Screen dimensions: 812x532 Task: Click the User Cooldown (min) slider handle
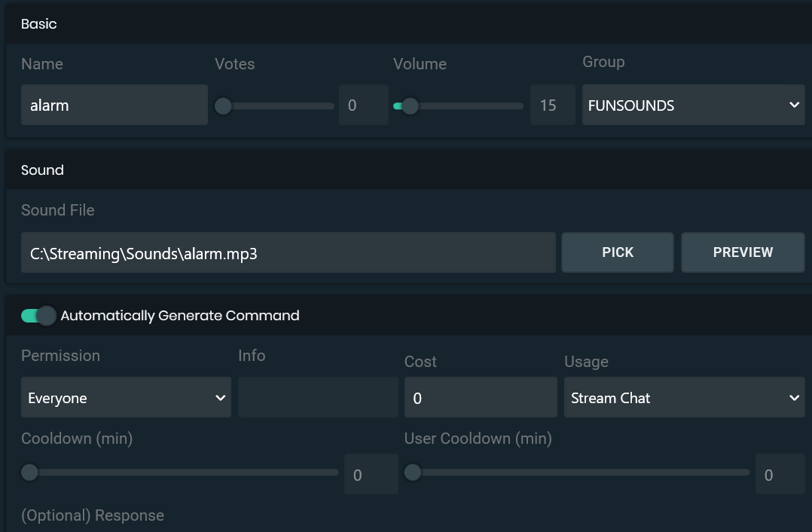coord(412,472)
